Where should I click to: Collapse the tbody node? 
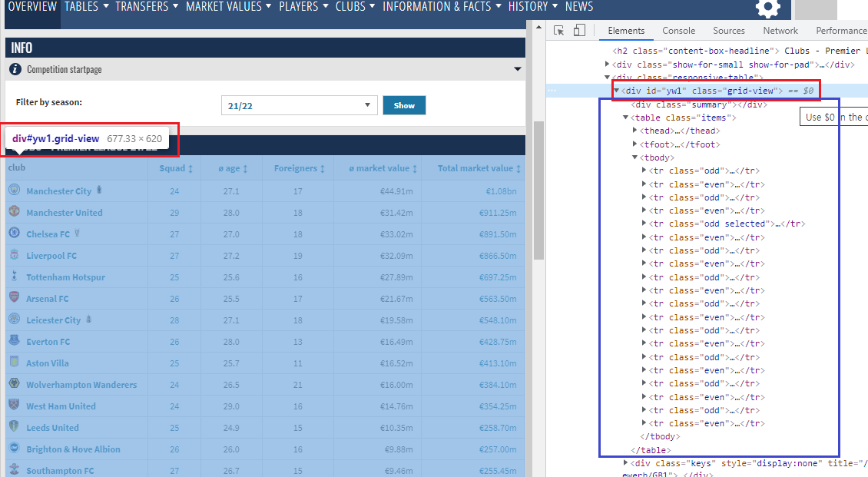(635, 157)
